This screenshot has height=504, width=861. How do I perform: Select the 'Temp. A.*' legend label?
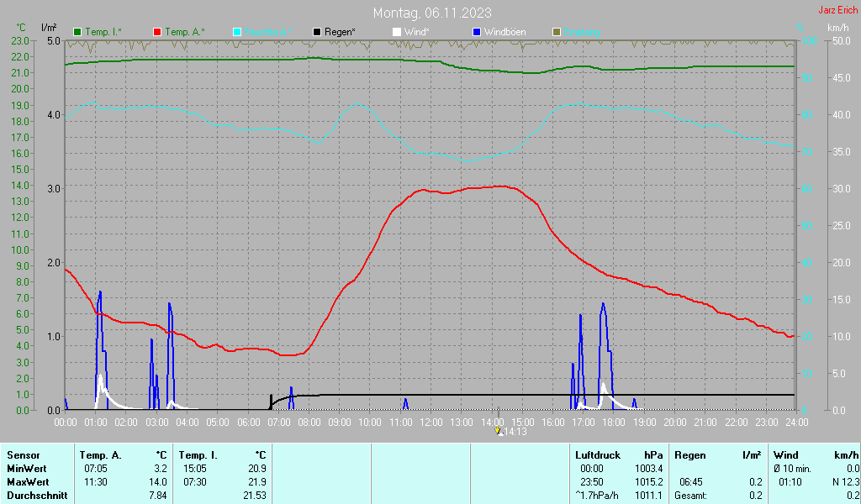click(184, 32)
